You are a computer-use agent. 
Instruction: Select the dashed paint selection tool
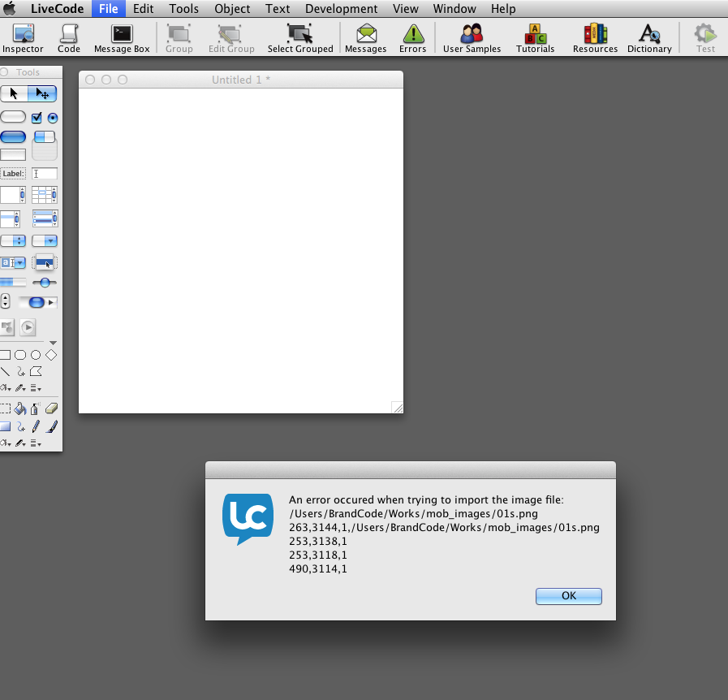(x=5, y=408)
